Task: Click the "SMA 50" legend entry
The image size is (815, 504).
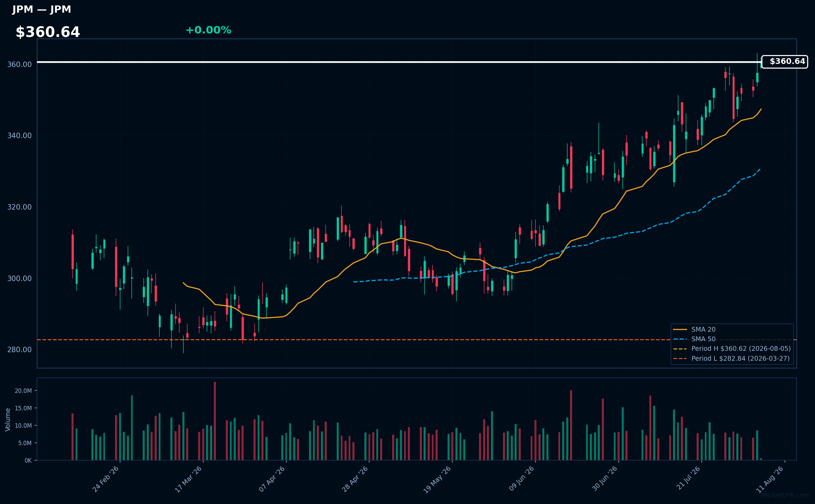Action: 703,339
